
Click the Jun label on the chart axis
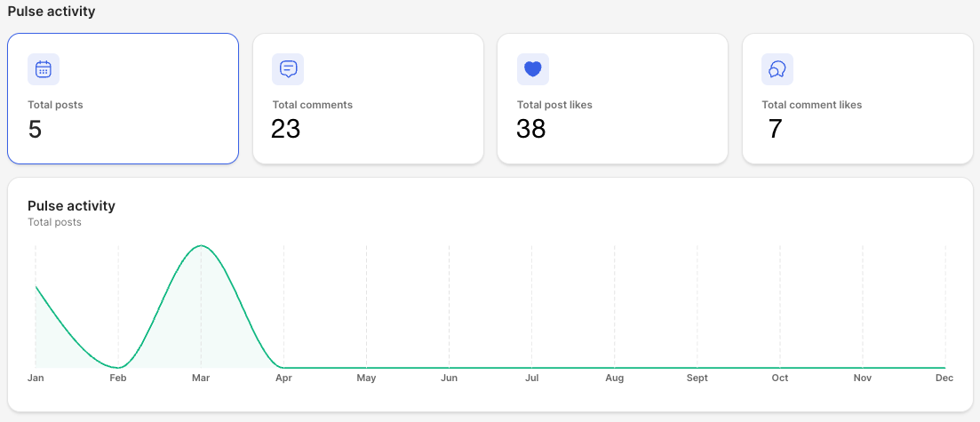(449, 378)
